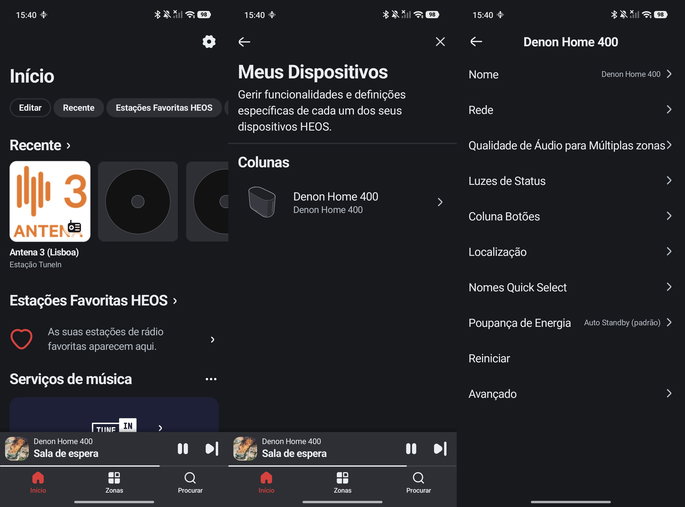Tap Reiniciar to restart the speaker
Screen dimensions: 685x507
coord(571,359)
